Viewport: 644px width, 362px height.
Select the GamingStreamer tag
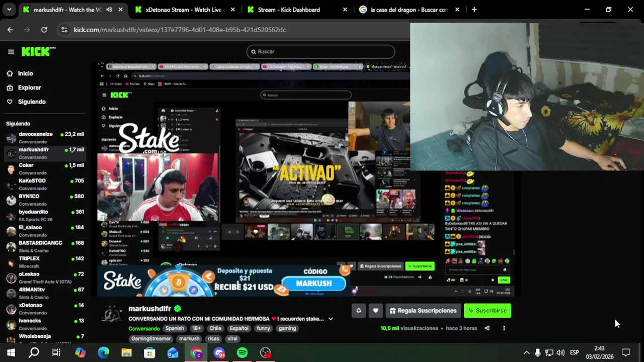[151, 339]
